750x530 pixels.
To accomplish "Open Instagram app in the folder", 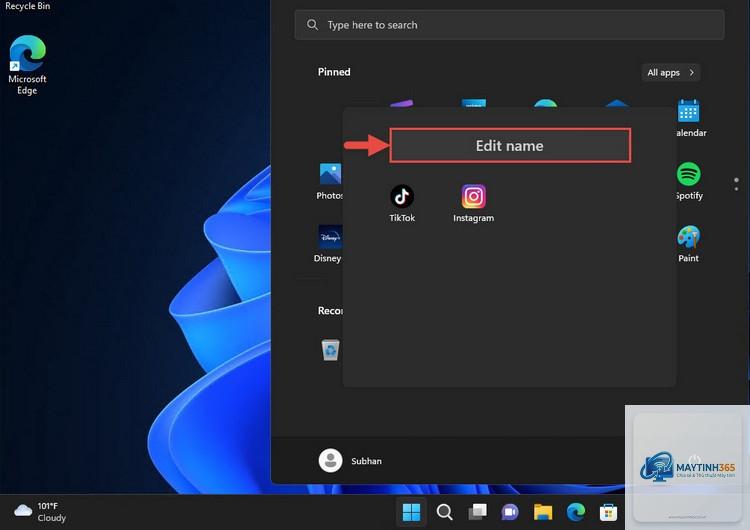I will pos(474,203).
